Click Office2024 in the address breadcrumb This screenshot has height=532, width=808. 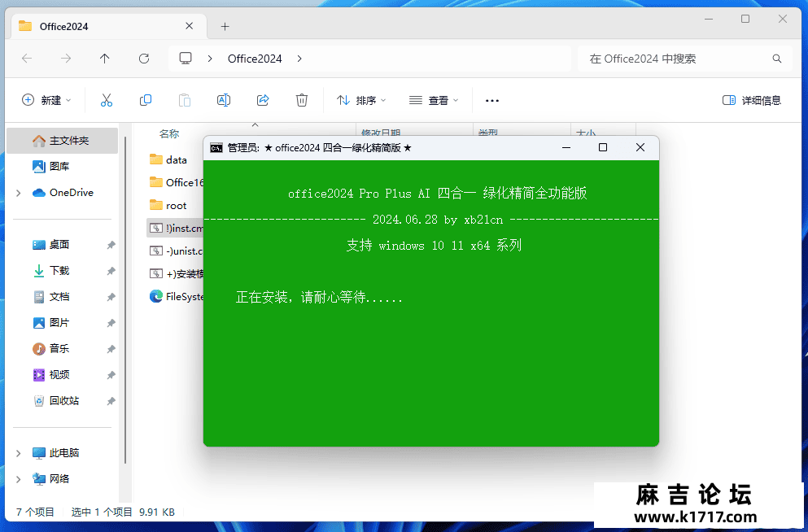[x=255, y=59]
